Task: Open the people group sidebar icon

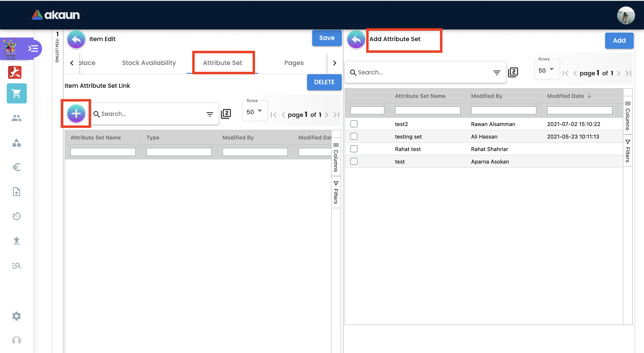Action: coord(17,118)
